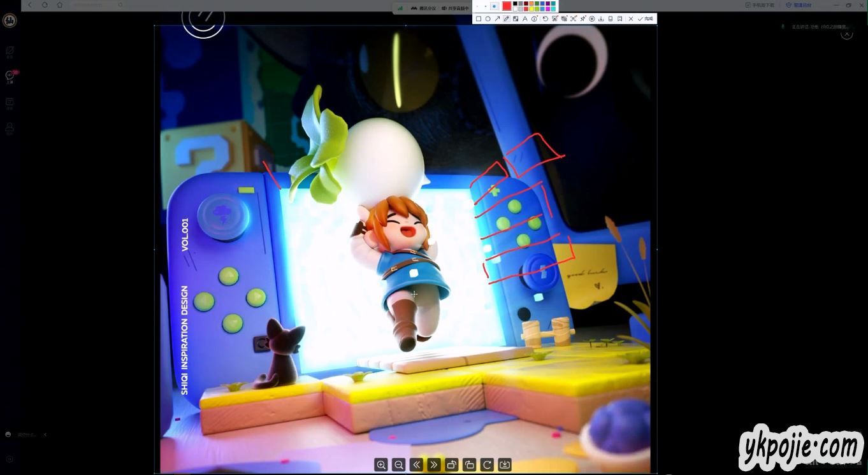Go to the next image

[x=434, y=464]
